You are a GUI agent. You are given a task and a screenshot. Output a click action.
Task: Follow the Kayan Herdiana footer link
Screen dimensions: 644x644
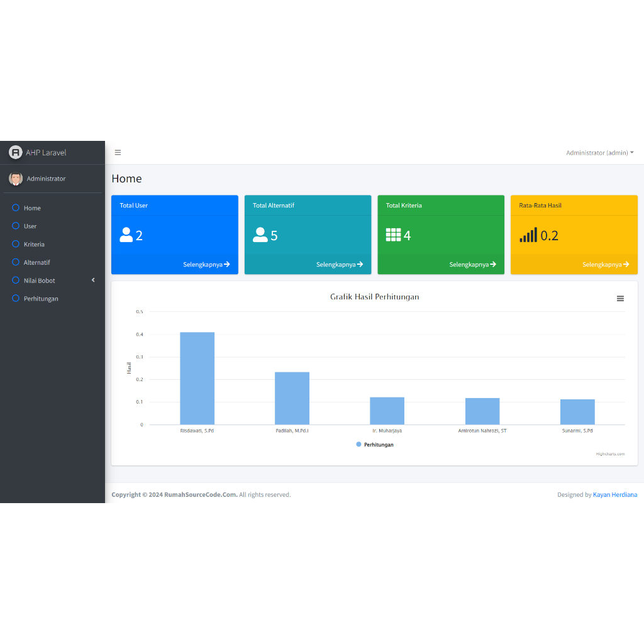pyautogui.click(x=615, y=494)
